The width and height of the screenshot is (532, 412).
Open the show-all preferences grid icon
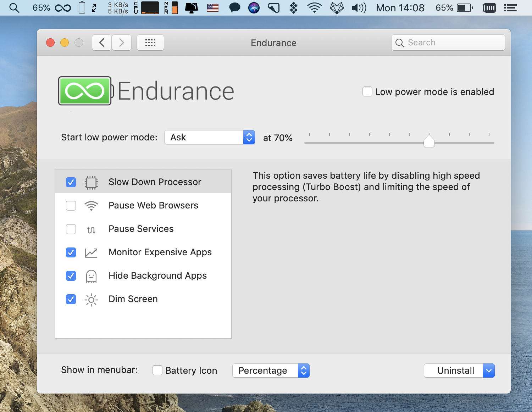[x=150, y=42]
